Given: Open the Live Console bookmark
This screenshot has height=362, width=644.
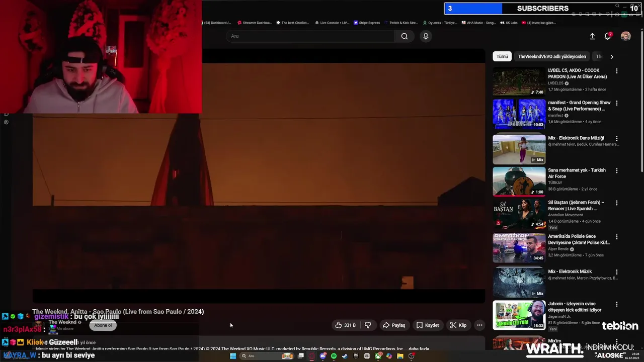Looking at the screenshot, I should tap(332, 23).
